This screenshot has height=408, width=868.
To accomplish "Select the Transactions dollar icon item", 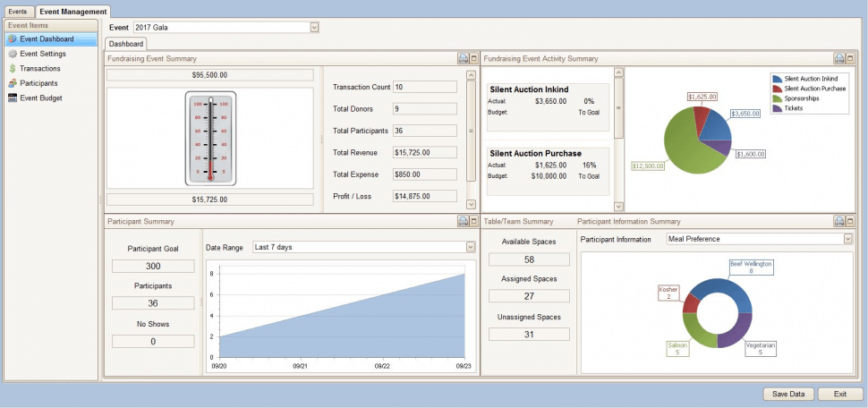I will (x=39, y=68).
